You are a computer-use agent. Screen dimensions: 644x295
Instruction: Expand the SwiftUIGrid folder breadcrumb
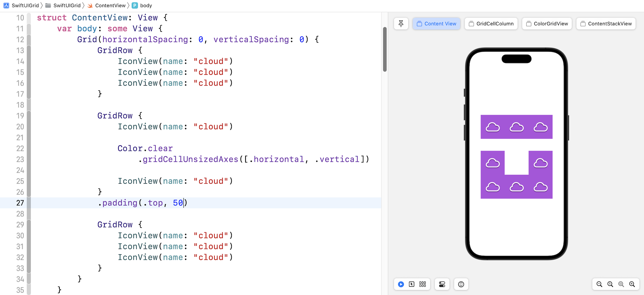pos(63,5)
